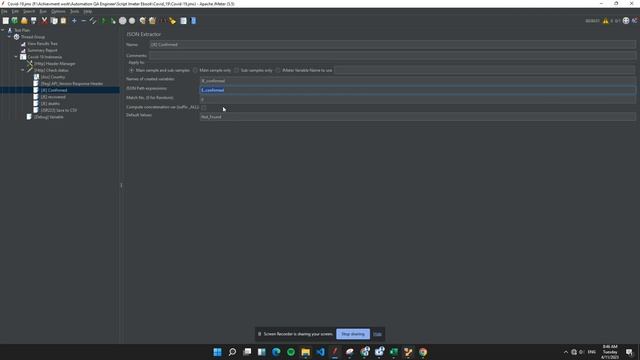640x360 pixels.
Task: Collapse all tree nodes with minus icon
Action: click(84, 20)
